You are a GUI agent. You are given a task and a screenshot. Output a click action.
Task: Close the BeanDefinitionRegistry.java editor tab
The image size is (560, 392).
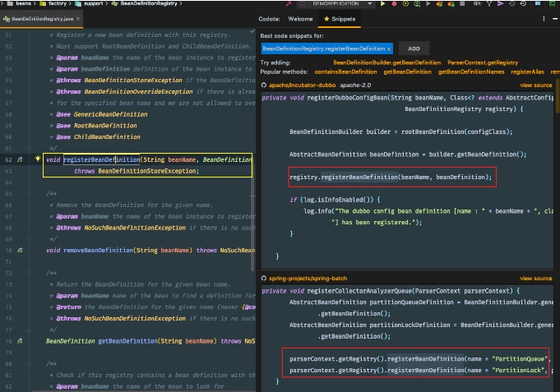(78, 19)
